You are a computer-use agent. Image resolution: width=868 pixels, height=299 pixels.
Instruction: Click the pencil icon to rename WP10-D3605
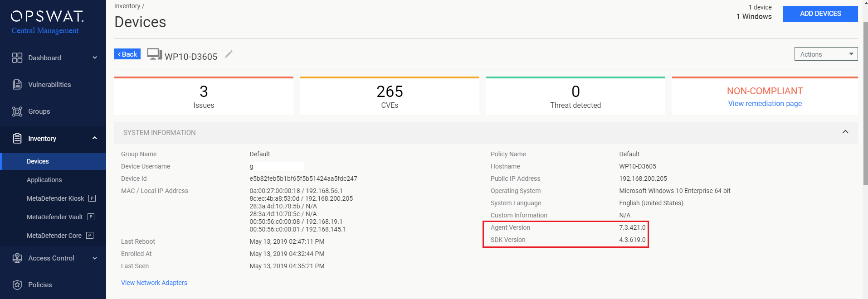pyautogui.click(x=229, y=54)
